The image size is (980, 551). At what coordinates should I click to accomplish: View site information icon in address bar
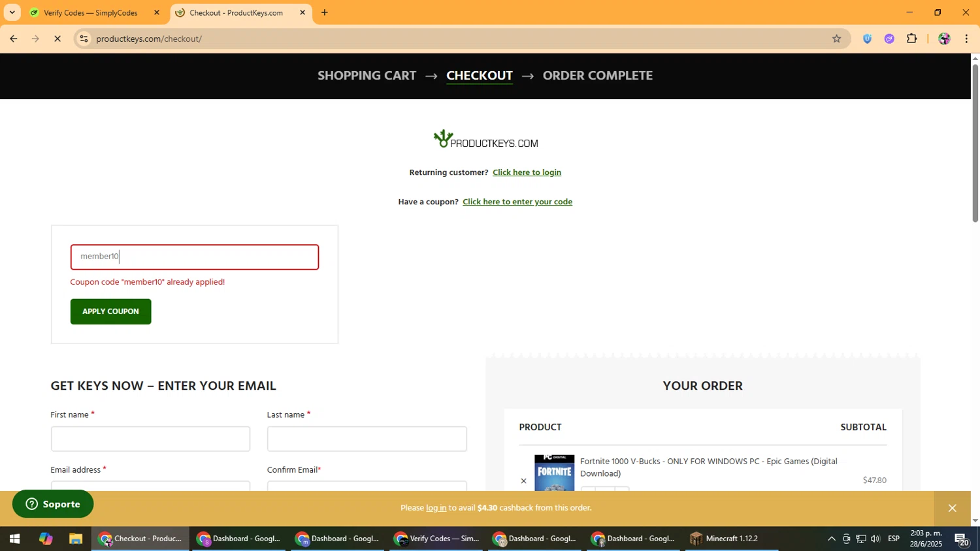84,39
